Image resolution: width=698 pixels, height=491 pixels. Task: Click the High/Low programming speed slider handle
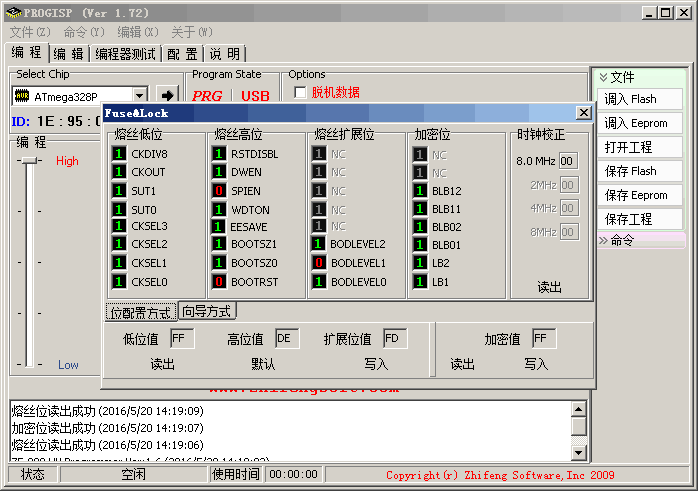(29, 160)
